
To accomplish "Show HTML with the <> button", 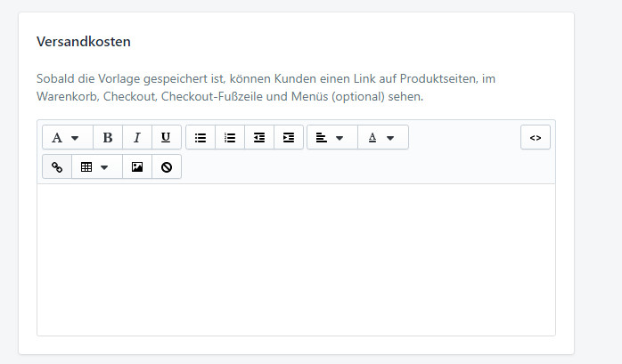I will point(536,138).
